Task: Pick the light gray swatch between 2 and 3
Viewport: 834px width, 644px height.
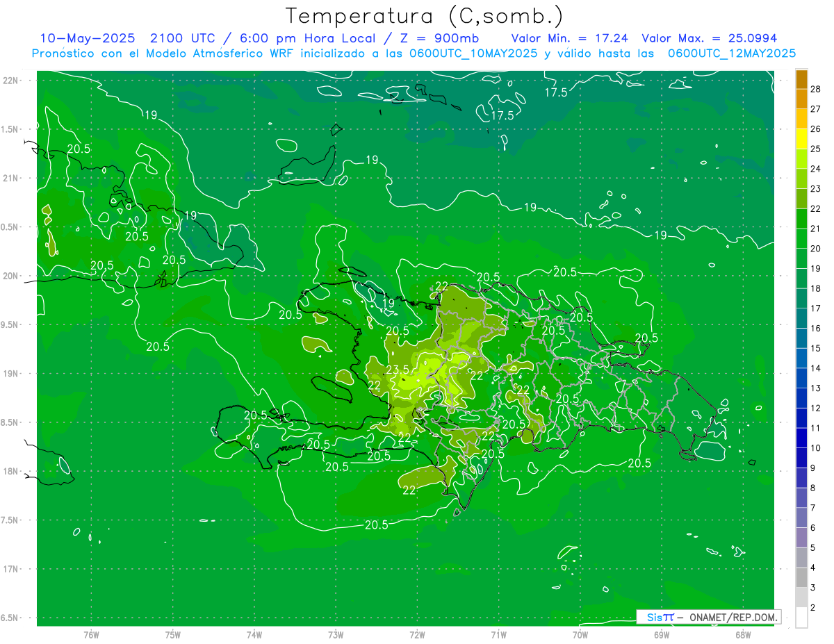Action: click(x=801, y=597)
